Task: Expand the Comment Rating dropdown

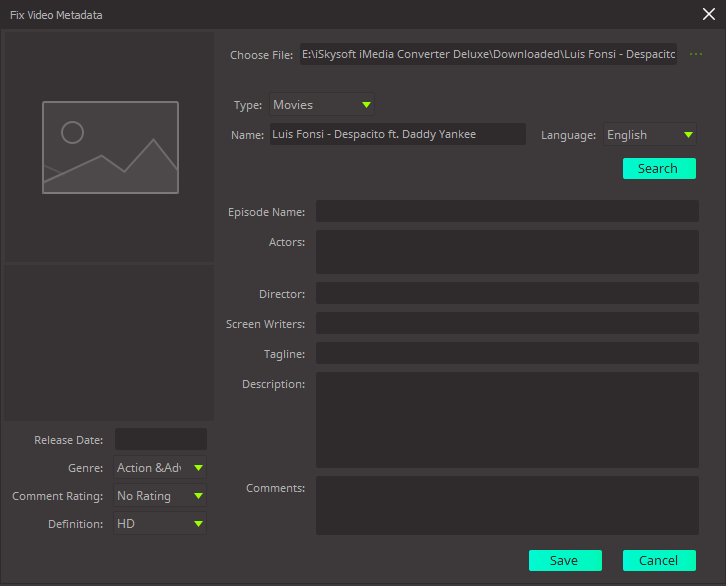Action: click(x=160, y=496)
